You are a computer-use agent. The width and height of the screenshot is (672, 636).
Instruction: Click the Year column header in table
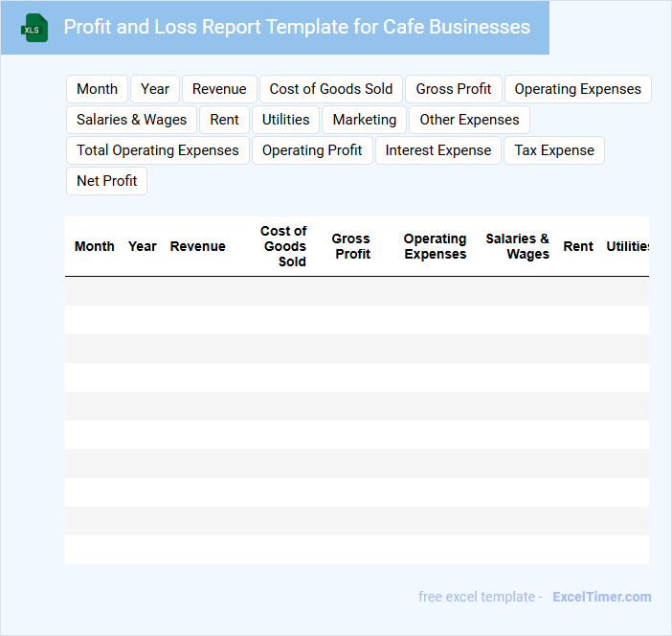point(143,246)
